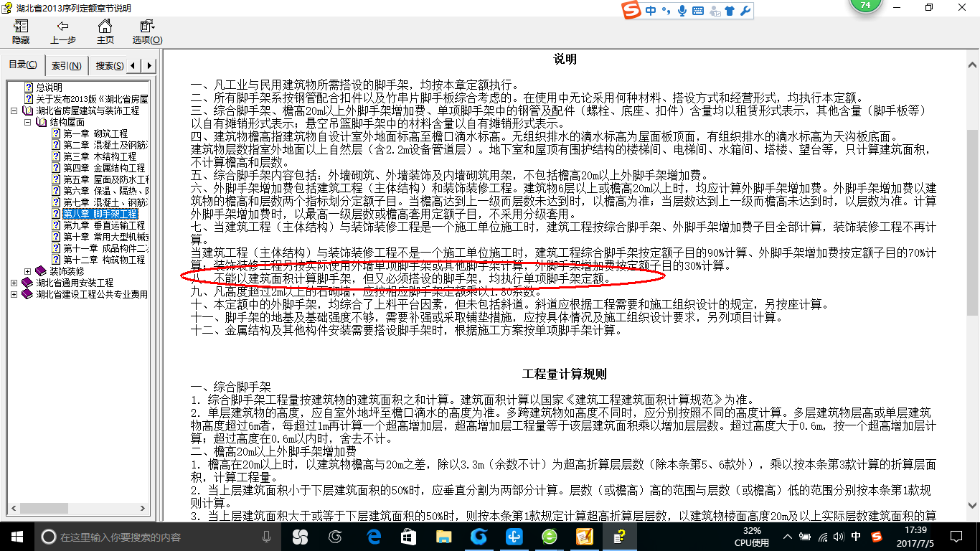Viewport: 980px width, 551px height.
Task: Open the orange notes taskbar app
Action: 584,536
